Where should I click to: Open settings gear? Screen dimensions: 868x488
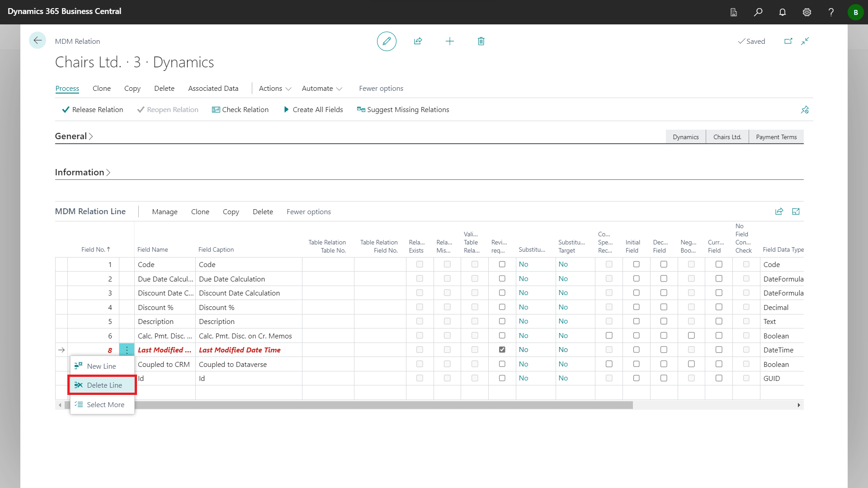pyautogui.click(x=807, y=12)
